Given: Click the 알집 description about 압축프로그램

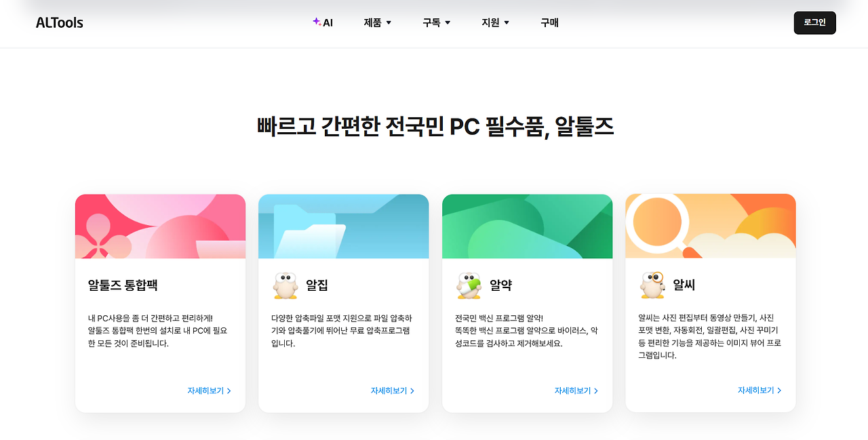Looking at the screenshot, I should click(342, 331).
